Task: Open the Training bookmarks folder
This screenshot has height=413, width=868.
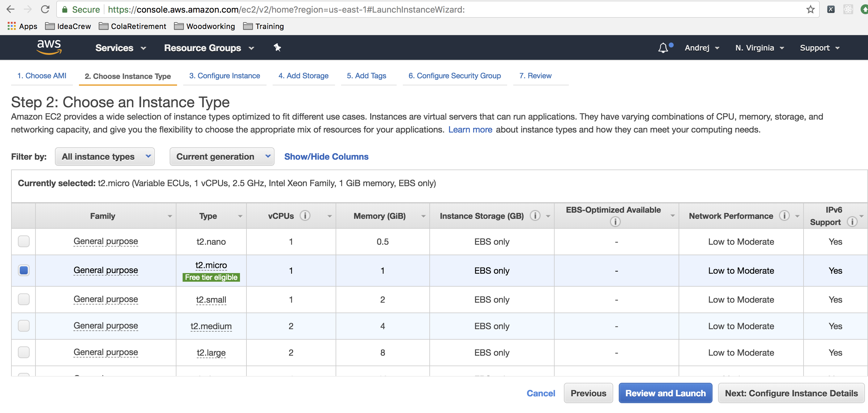Action: coord(263,26)
